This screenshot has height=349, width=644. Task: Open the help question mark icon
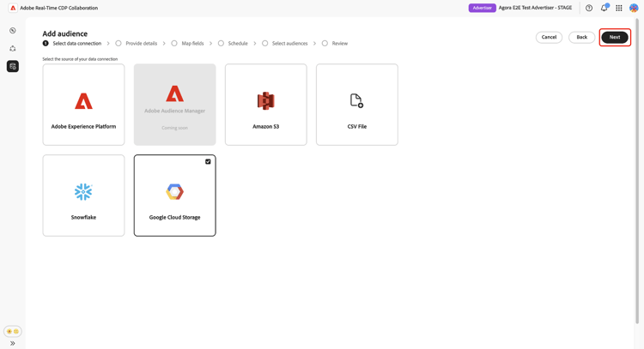click(x=589, y=8)
